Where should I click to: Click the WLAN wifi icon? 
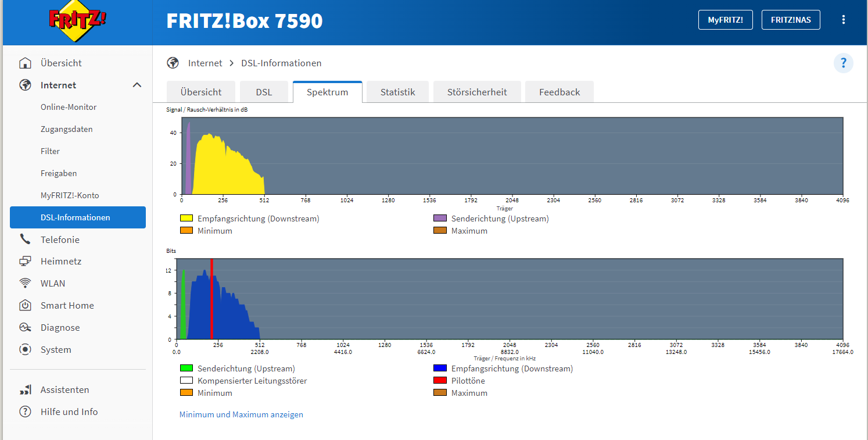click(25, 284)
